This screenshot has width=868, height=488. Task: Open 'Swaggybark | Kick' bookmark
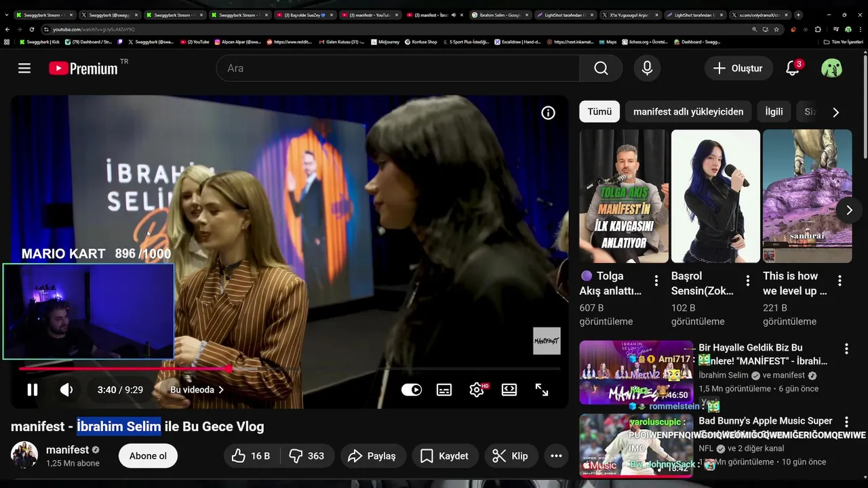pyautogui.click(x=39, y=42)
